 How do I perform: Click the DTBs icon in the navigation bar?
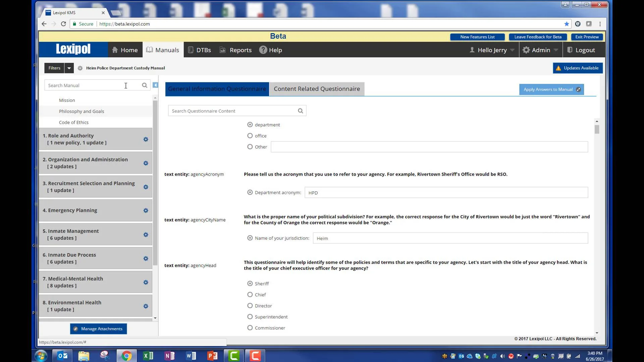pos(190,50)
